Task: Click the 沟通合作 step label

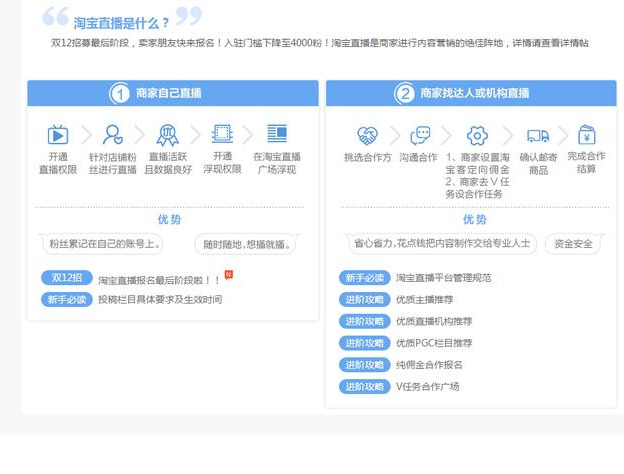Action: coord(418,158)
